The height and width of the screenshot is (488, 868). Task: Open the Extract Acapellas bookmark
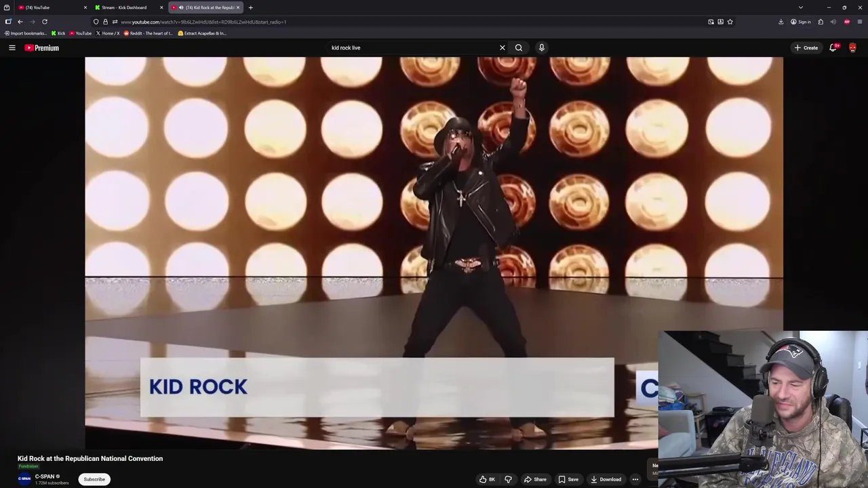coord(202,33)
